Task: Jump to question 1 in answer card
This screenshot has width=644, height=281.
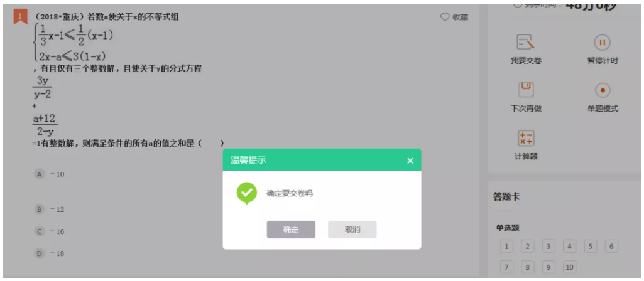Action: coord(506,247)
